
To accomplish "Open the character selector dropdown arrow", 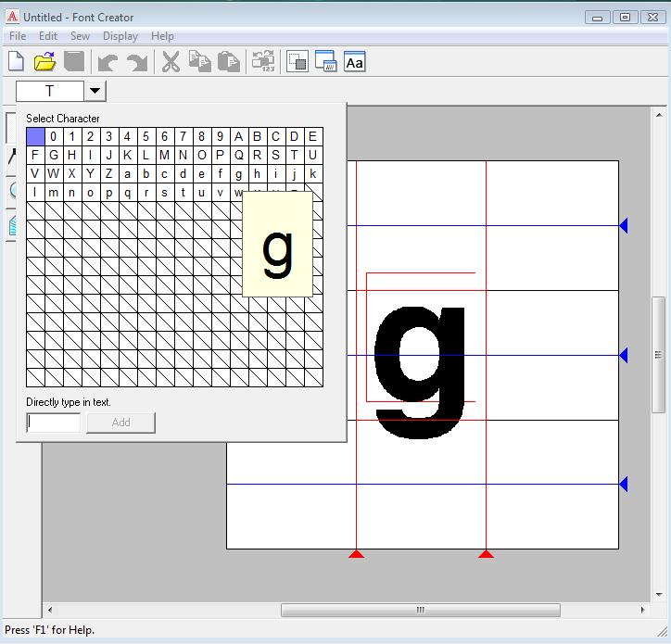I will pyautogui.click(x=95, y=91).
